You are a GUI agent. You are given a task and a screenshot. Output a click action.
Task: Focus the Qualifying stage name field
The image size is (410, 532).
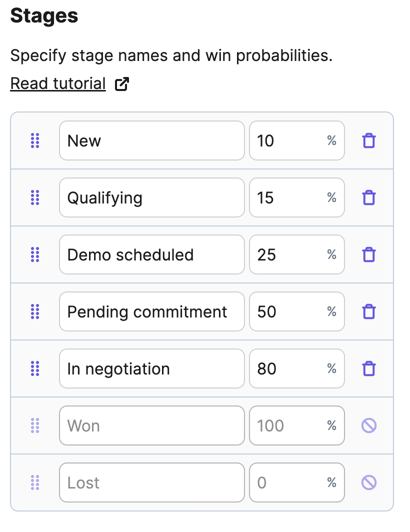point(151,197)
